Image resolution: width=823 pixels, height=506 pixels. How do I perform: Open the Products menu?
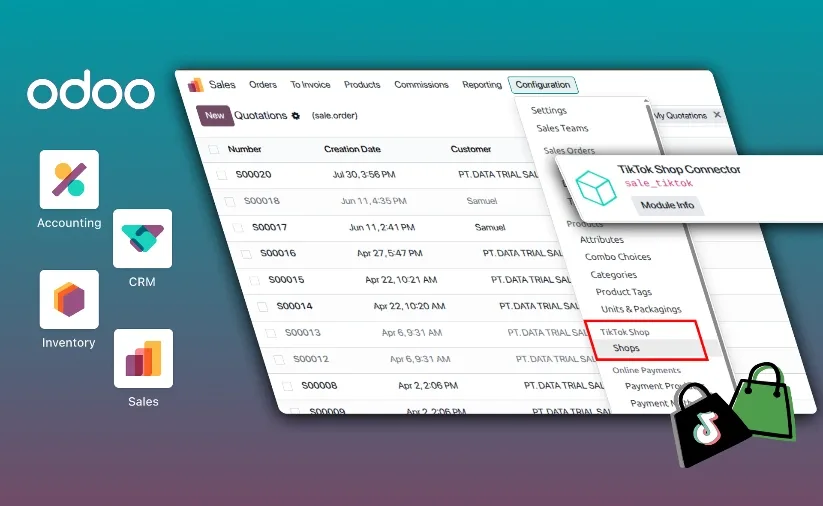pos(362,85)
